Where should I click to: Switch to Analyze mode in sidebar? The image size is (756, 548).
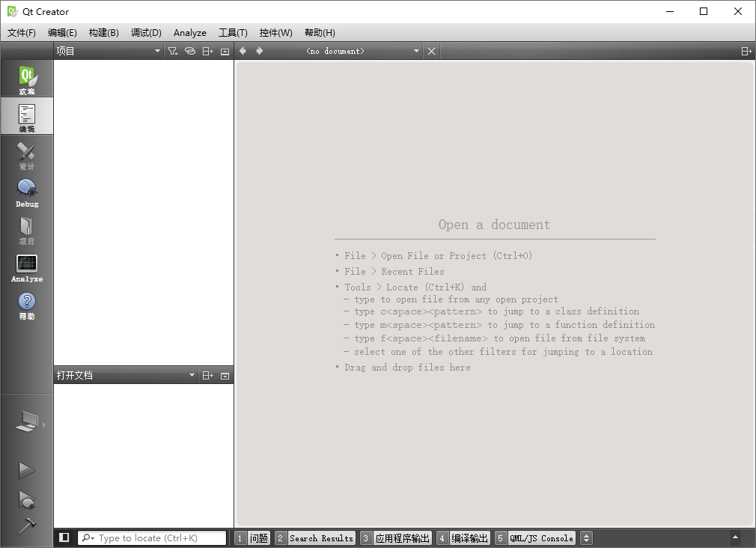27,267
